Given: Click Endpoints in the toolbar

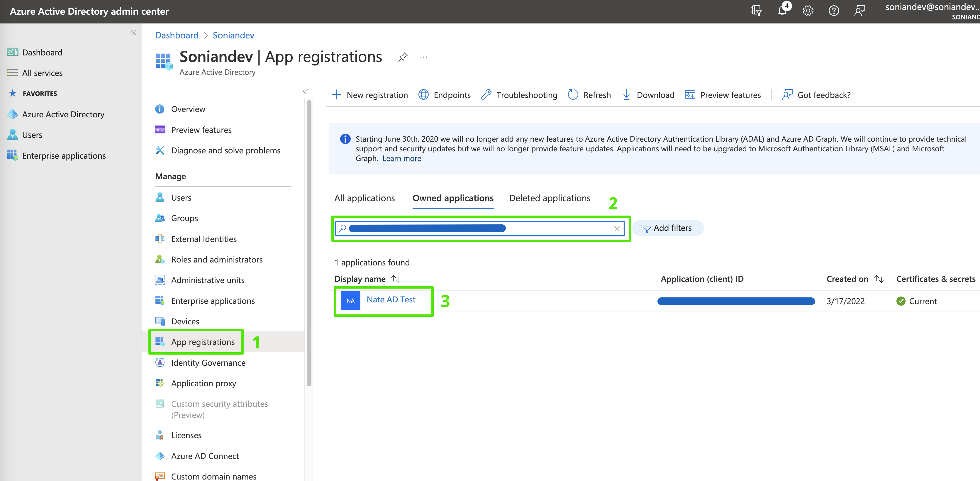Looking at the screenshot, I should click(444, 95).
